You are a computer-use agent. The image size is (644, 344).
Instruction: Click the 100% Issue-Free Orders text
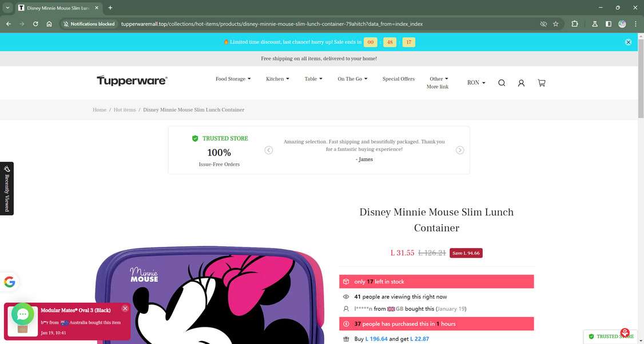219,157
